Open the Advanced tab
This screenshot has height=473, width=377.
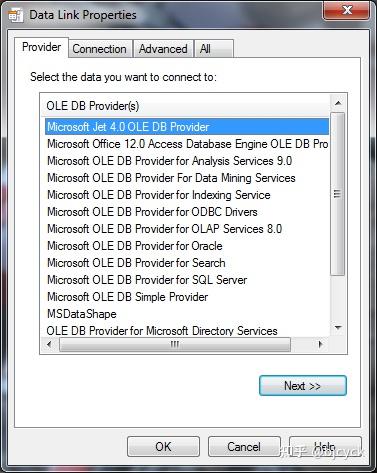[163, 49]
